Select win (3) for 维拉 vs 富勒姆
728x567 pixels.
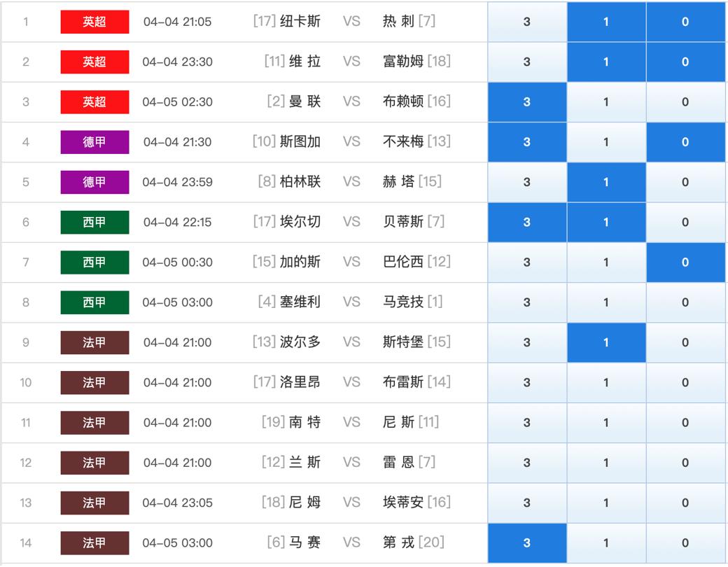pyautogui.click(x=527, y=62)
